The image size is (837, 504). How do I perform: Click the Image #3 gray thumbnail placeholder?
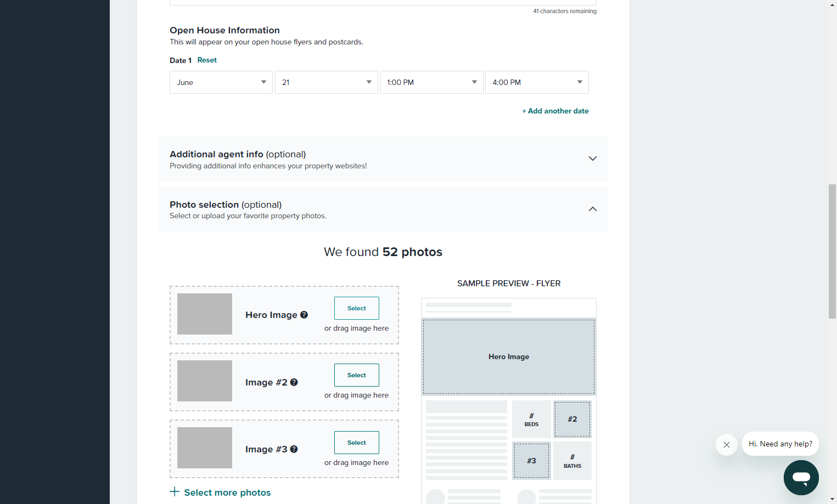point(205,448)
